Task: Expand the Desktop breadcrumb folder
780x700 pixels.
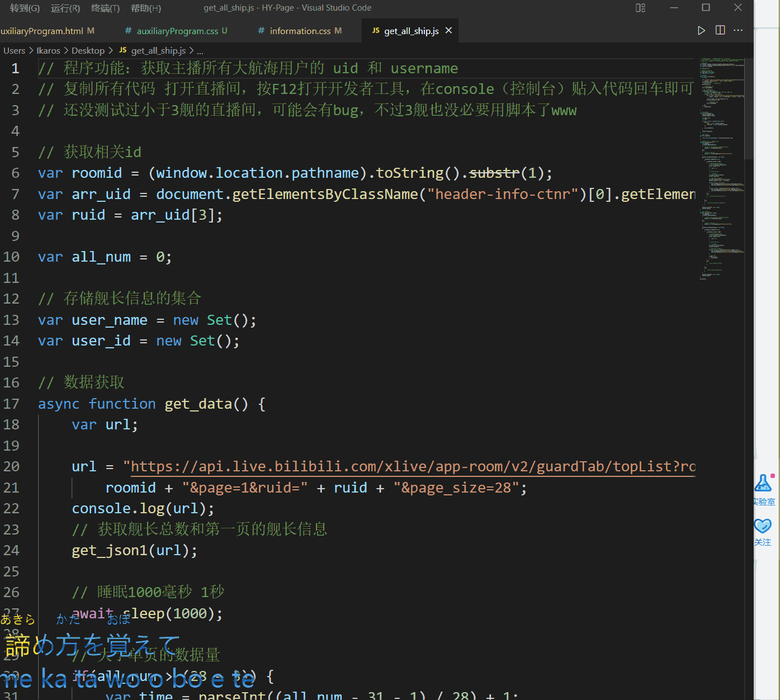Action: pos(88,51)
